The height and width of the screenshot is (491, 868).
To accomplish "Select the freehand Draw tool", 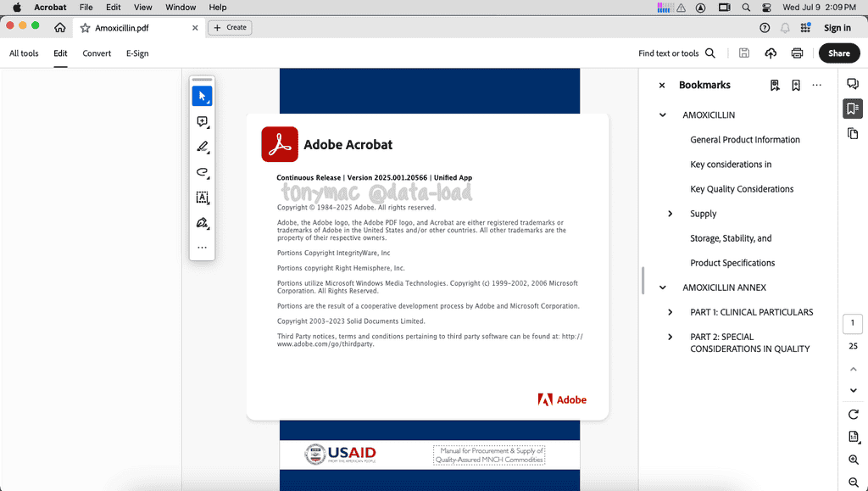I will pos(202,172).
